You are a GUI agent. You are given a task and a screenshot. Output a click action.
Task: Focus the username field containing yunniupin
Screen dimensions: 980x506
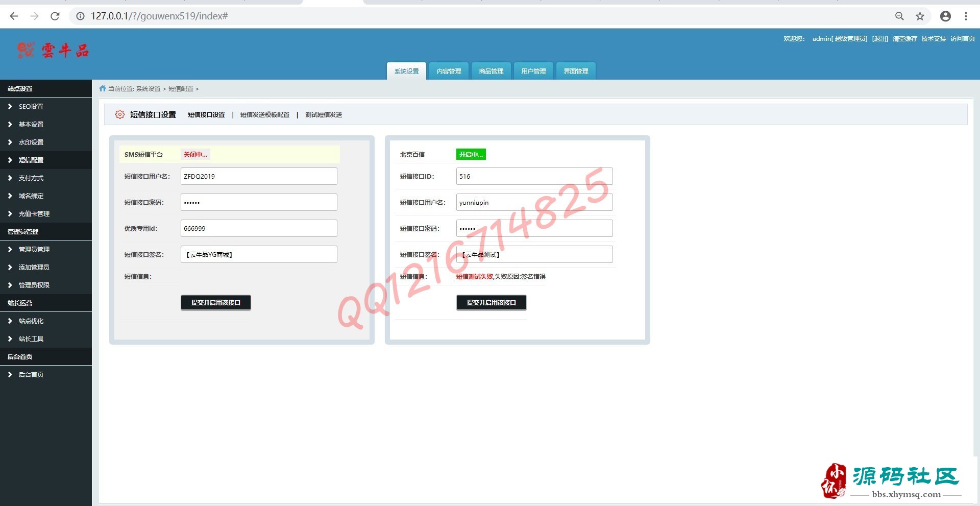tap(534, 202)
